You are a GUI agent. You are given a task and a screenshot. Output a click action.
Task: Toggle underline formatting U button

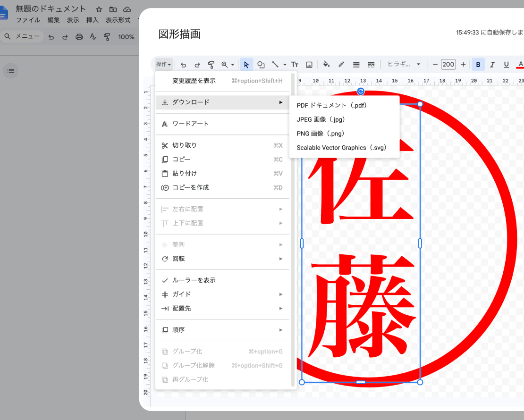[506, 65]
